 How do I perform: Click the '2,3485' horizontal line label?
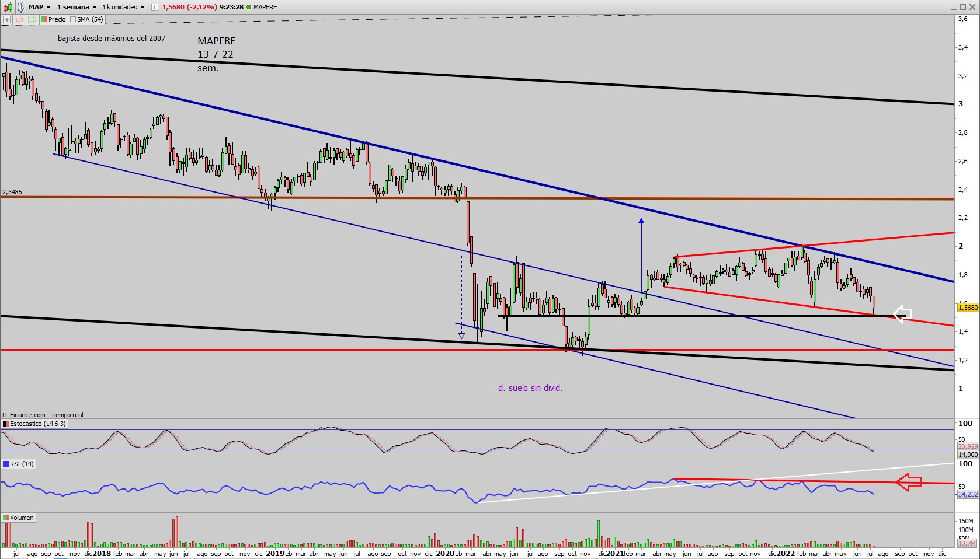point(12,192)
